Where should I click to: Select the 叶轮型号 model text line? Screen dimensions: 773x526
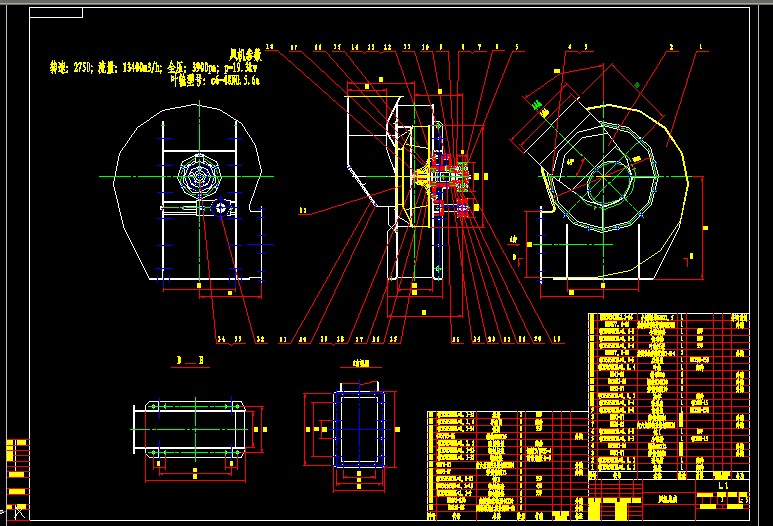(214, 80)
